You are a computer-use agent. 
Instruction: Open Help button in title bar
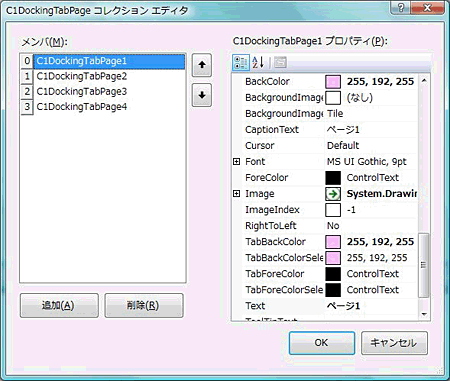pyautogui.click(x=401, y=7)
